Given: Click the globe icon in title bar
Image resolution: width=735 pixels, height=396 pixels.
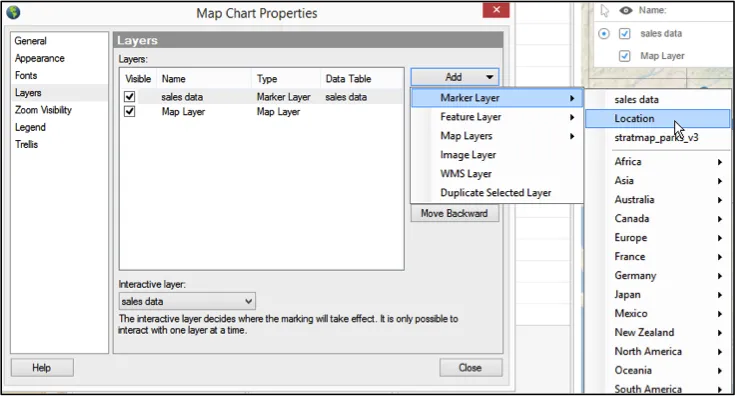Looking at the screenshot, I should 13,12.
